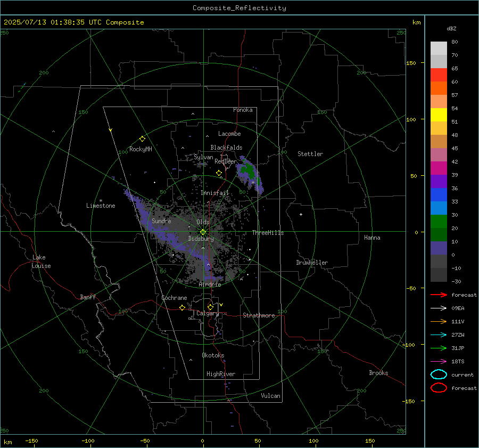
Task: Click the Olds city label
Action: 203,222
